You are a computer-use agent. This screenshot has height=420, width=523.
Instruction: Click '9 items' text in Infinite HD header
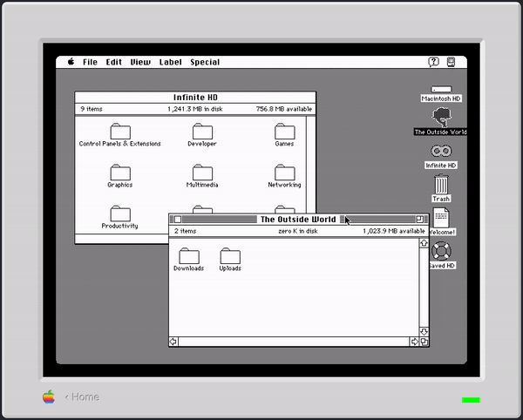pyautogui.click(x=92, y=109)
